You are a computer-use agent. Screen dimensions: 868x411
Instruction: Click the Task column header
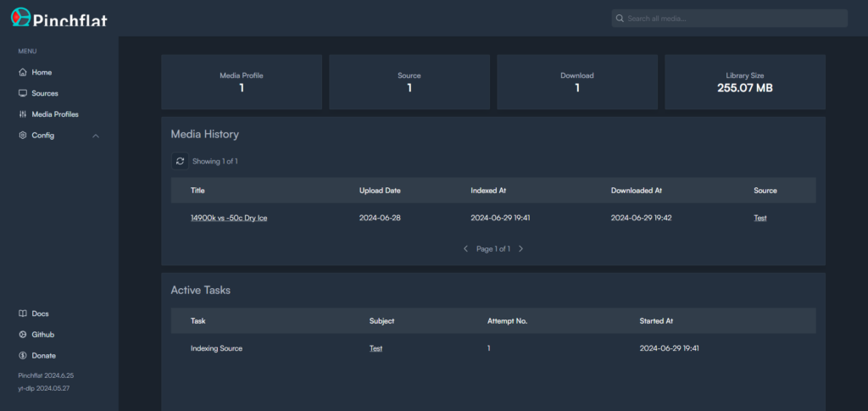click(198, 321)
